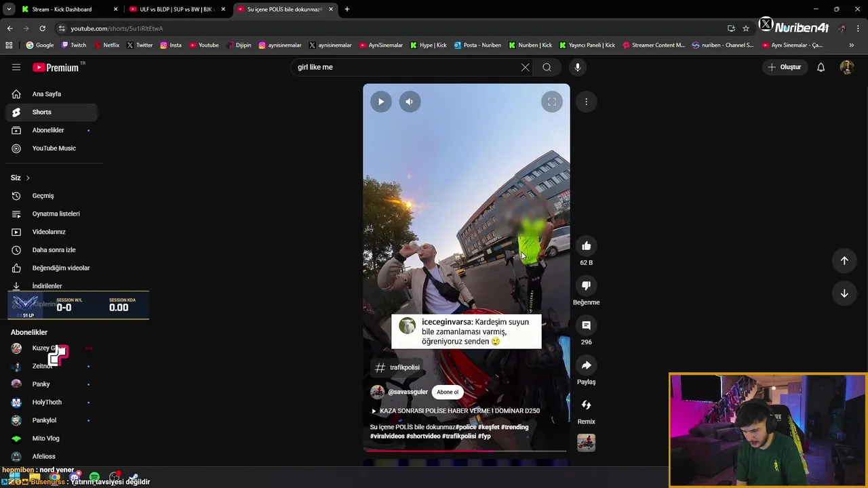
Task: Open Daha sonra izle list
Action: pos(52,250)
